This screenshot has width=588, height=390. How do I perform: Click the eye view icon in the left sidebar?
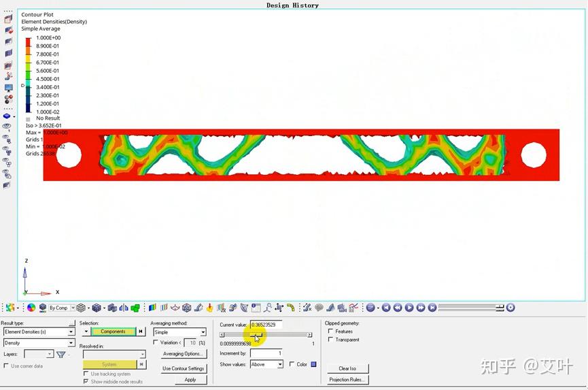point(7,127)
